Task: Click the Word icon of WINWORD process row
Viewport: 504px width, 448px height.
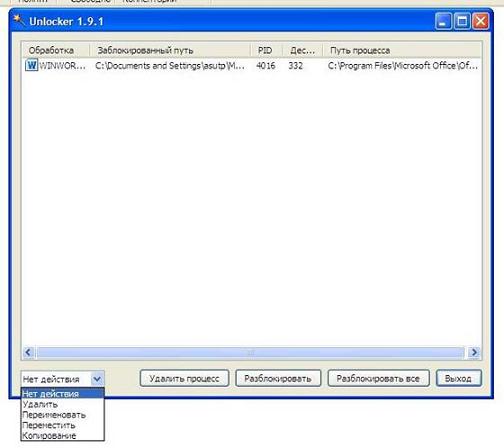Action: pyautogui.click(x=31, y=65)
